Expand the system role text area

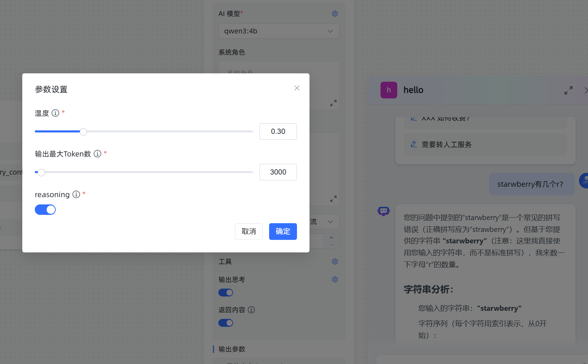[333, 103]
